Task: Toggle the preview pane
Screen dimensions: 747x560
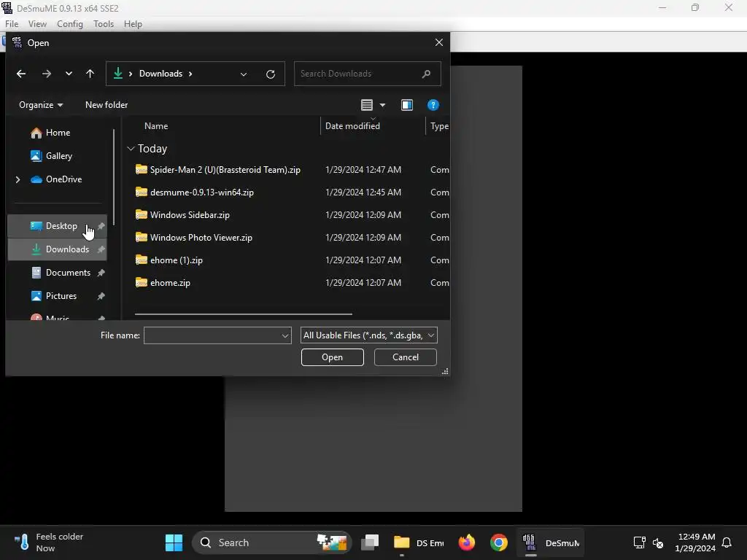Action: coord(407,105)
